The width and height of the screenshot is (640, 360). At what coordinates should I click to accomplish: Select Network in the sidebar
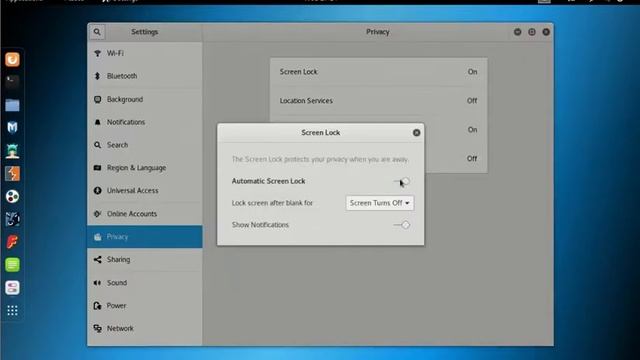(x=145, y=328)
